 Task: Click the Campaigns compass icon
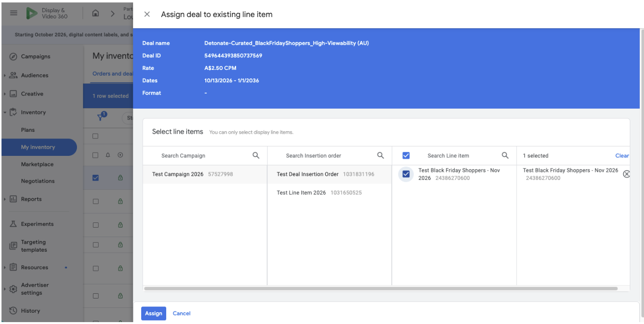[x=13, y=57]
